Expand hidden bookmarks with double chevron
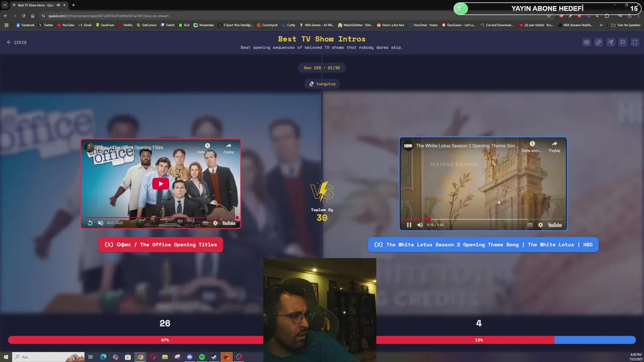Image resolution: width=644 pixels, height=362 pixels. click(x=601, y=25)
